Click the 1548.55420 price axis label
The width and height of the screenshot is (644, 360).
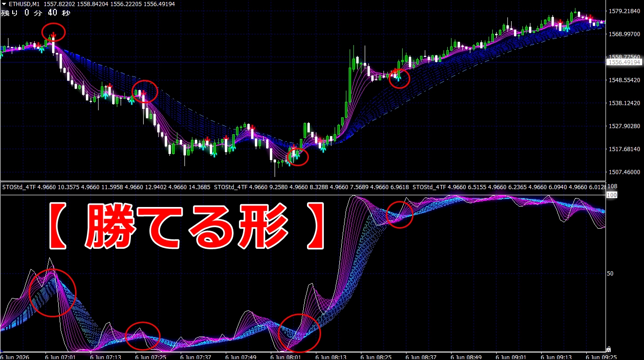coord(625,80)
